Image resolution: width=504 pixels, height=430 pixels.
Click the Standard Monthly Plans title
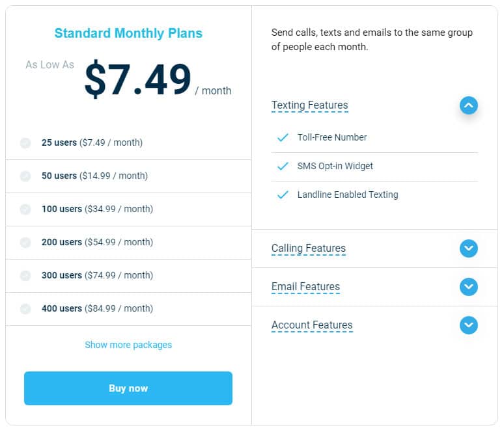pos(128,33)
